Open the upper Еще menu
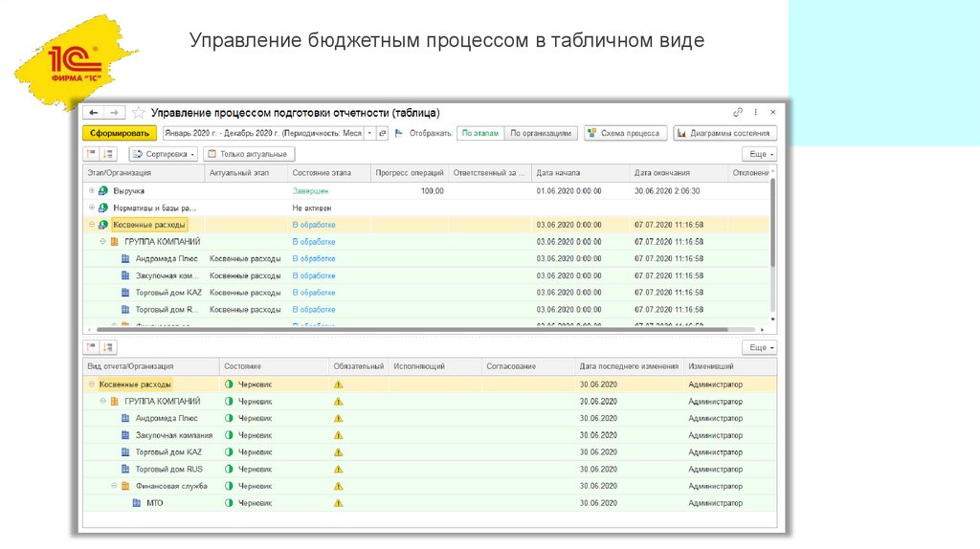 (759, 154)
